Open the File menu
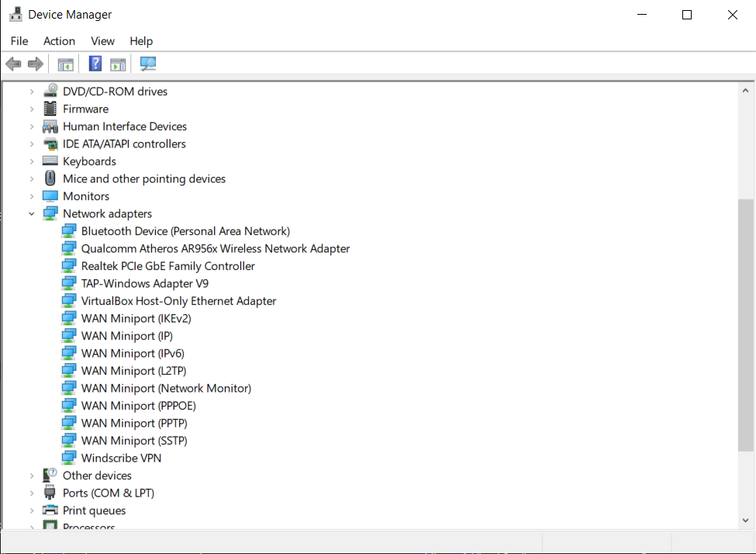 pos(19,41)
